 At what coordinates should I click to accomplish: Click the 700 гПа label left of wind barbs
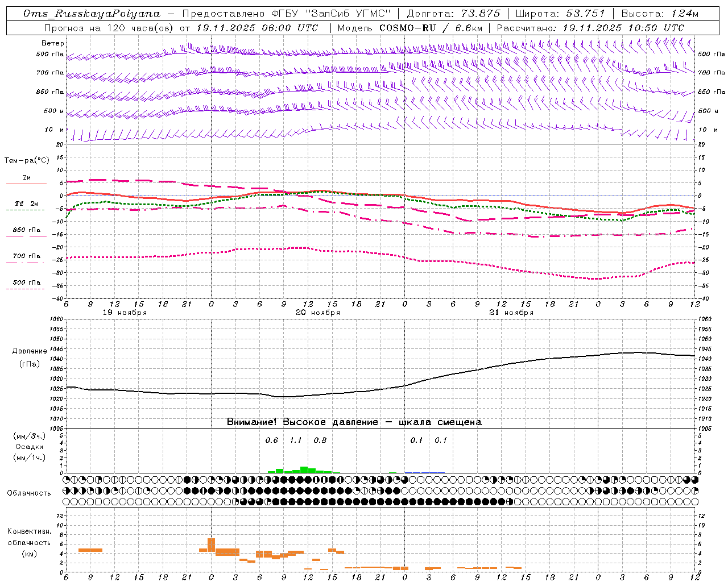[50, 73]
